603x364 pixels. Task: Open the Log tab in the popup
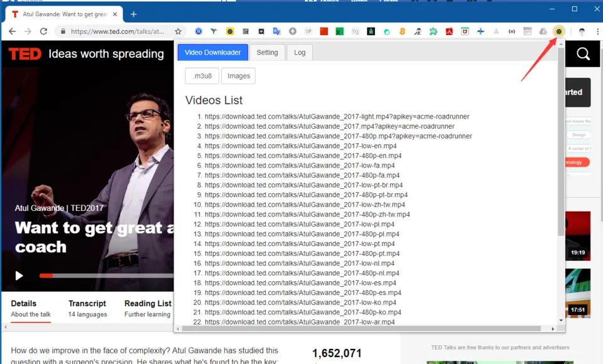tap(300, 52)
